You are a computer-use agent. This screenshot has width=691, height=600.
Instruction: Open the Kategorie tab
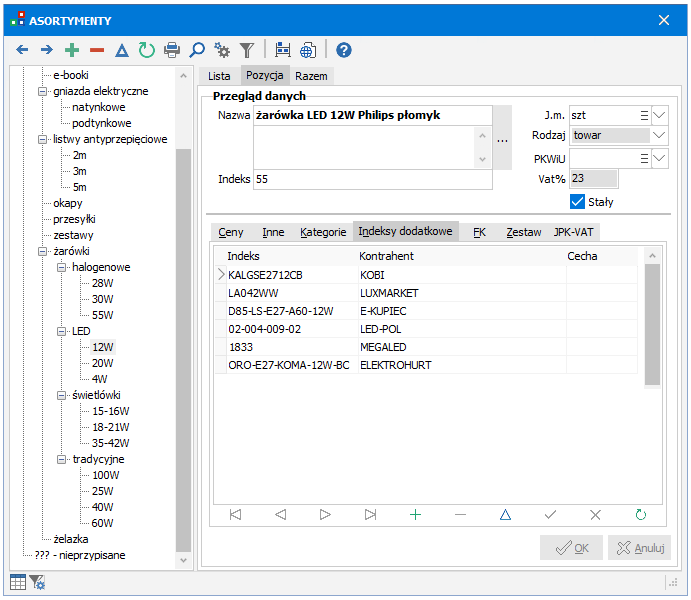pyautogui.click(x=323, y=232)
